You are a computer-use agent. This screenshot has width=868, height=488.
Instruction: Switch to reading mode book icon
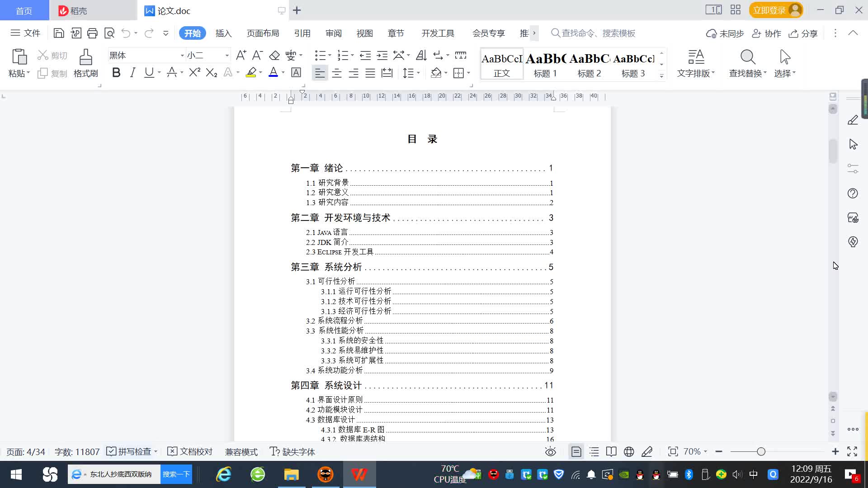611,451
